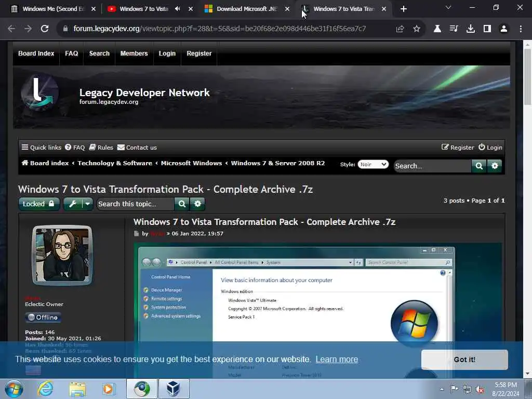Click the Action Center flag tray icon
Screen dimensions: 532x399
pyautogui.click(x=454, y=390)
